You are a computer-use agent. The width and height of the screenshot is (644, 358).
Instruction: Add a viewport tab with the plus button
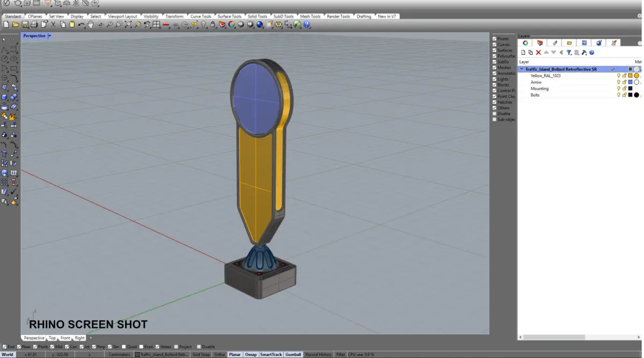click(x=91, y=338)
